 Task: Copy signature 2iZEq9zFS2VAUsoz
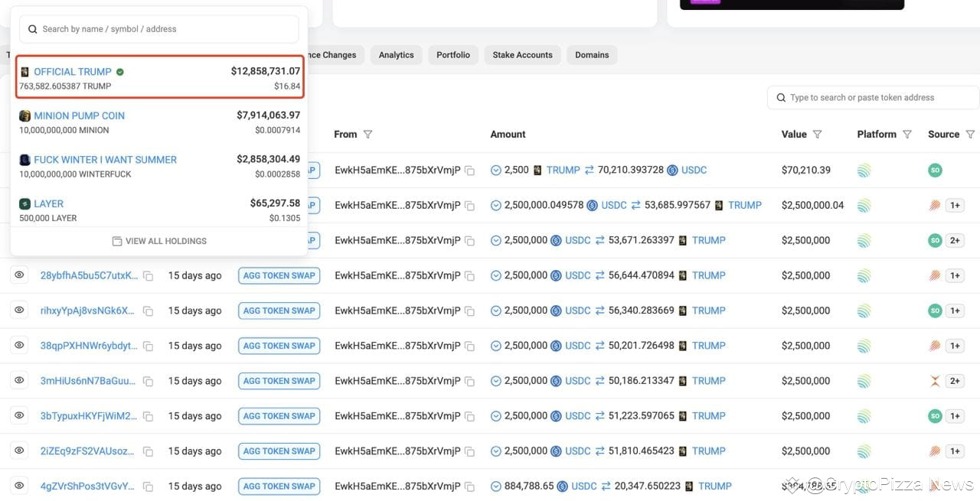tap(148, 452)
